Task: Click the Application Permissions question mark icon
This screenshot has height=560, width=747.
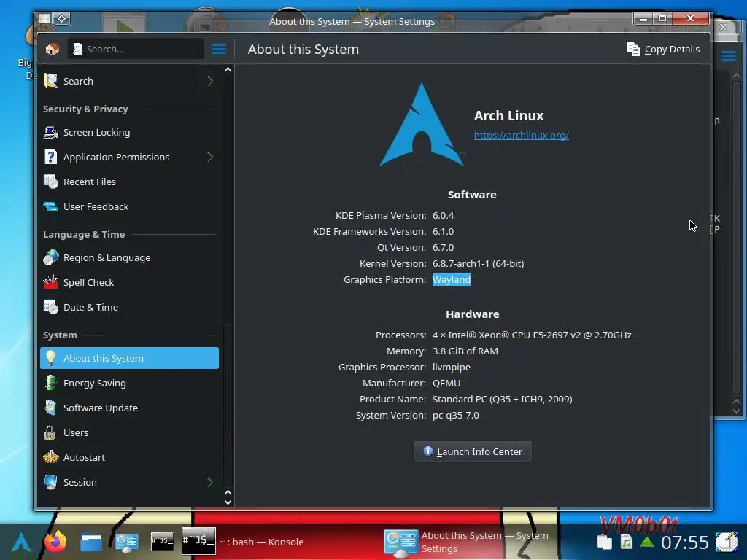Action: [x=50, y=157]
